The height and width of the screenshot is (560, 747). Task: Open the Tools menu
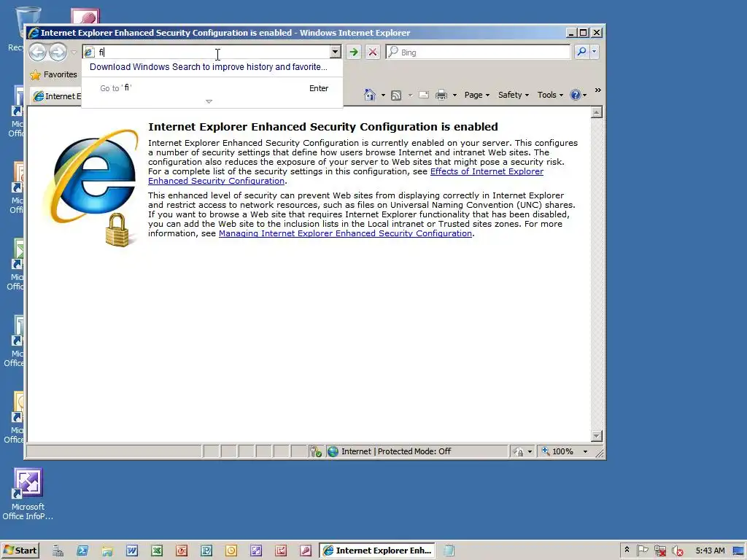pos(550,95)
